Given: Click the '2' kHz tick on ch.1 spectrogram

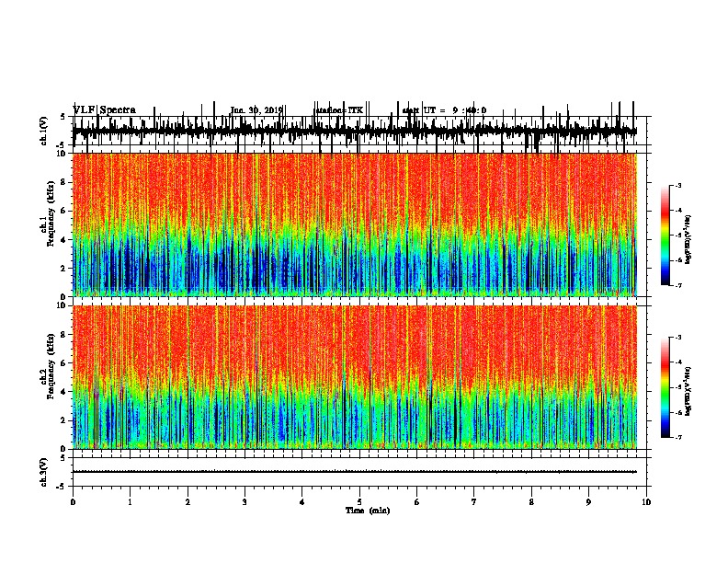Looking at the screenshot, I should [x=64, y=269].
